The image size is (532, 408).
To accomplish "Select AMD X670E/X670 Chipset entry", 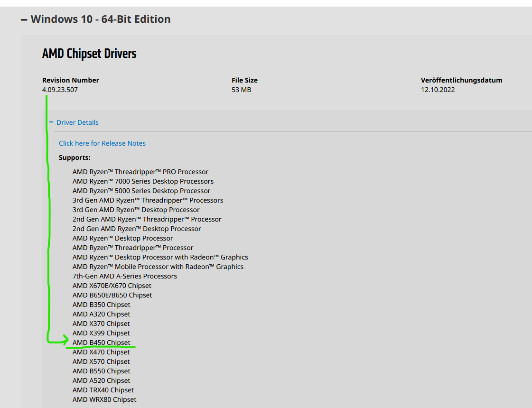I will 112,286.
